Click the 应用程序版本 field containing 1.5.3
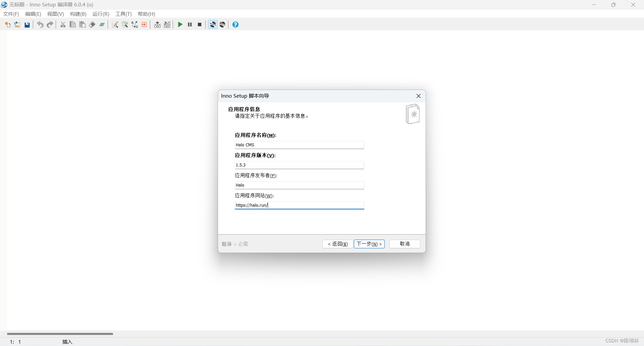This screenshot has width=644, height=346. pos(299,165)
